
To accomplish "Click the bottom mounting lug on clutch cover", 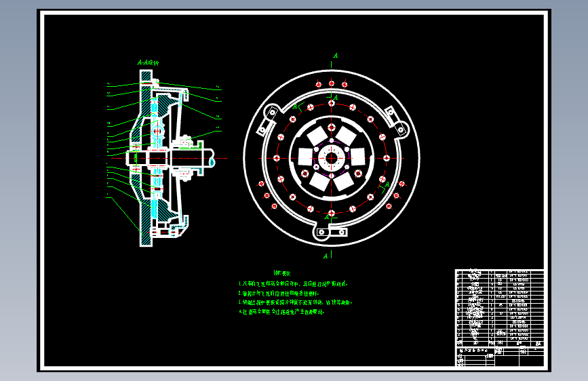I will pyautogui.click(x=330, y=233).
